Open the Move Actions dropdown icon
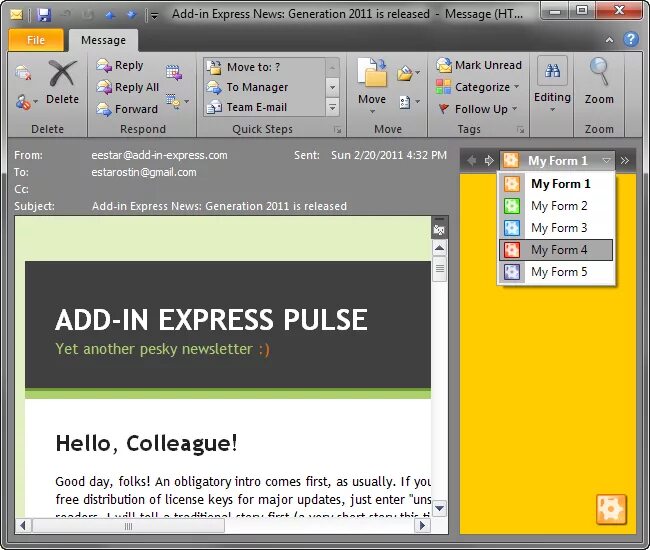 [410, 102]
